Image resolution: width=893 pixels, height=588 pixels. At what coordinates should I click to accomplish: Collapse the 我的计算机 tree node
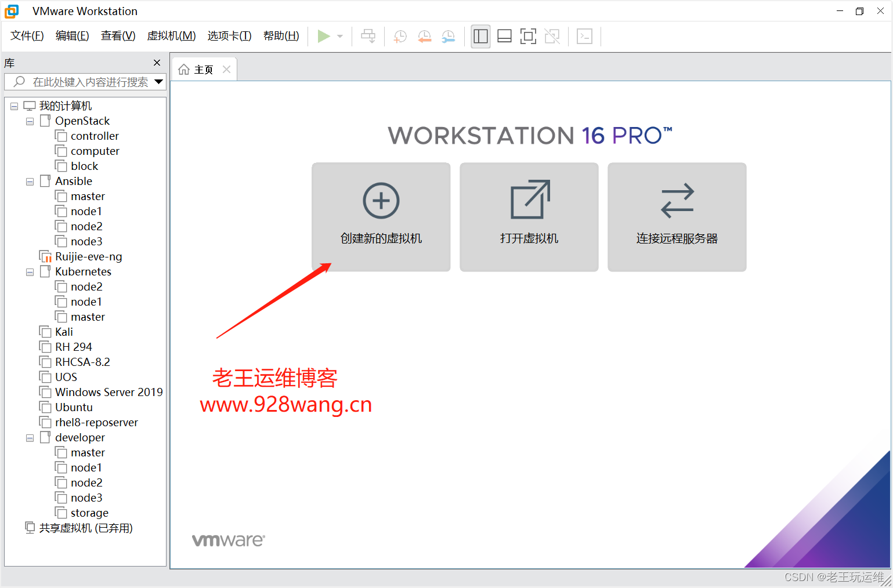[14, 106]
